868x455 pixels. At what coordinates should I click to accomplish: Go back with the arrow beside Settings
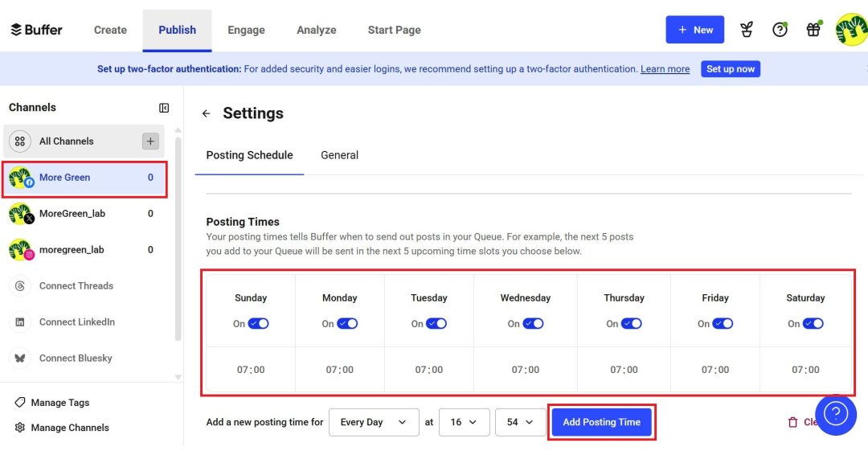click(x=206, y=113)
